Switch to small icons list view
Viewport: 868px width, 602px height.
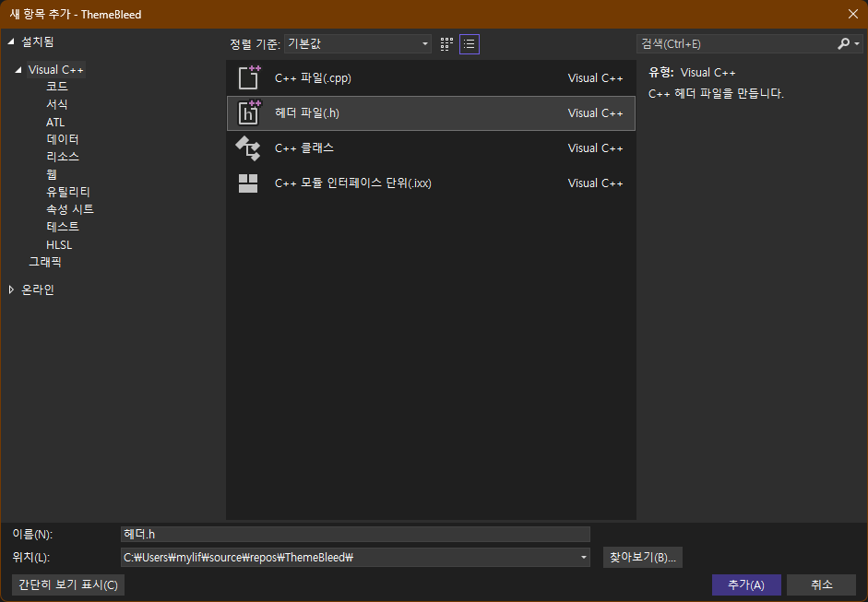coord(470,44)
